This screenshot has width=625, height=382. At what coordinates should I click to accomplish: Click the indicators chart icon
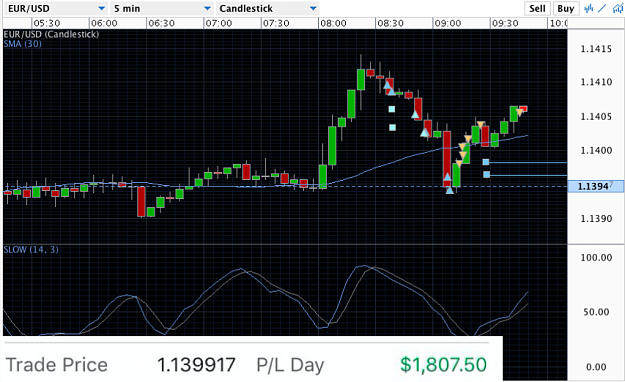point(617,8)
